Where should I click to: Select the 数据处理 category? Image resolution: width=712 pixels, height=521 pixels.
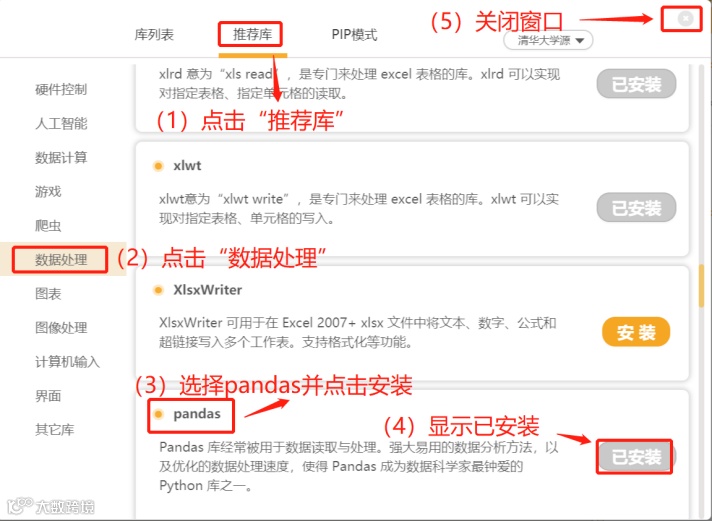[61, 260]
